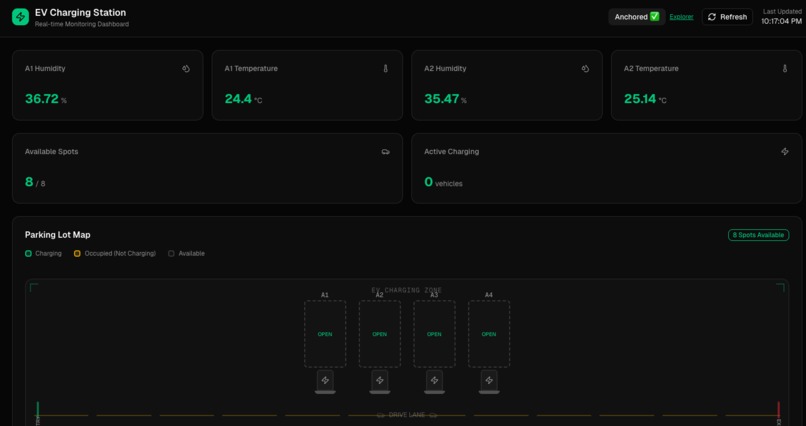
Task: Click the Active Charging 0 vehicles value
Action: point(443,182)
